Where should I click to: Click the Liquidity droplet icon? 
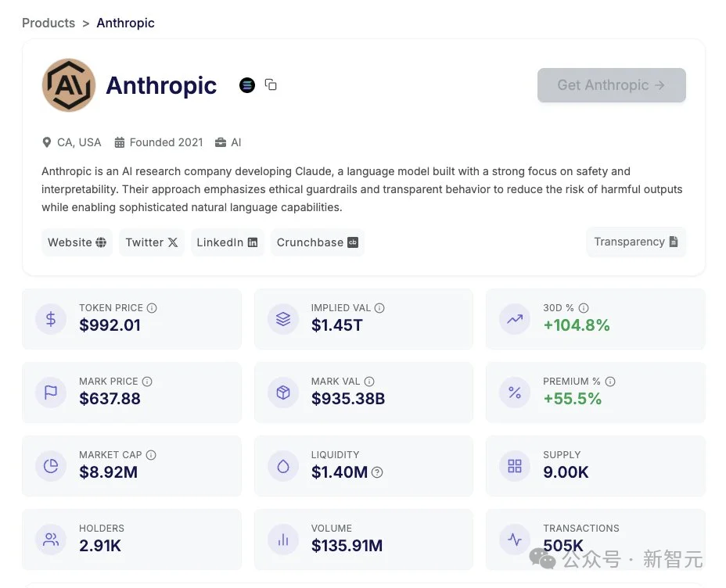[282, 465]
